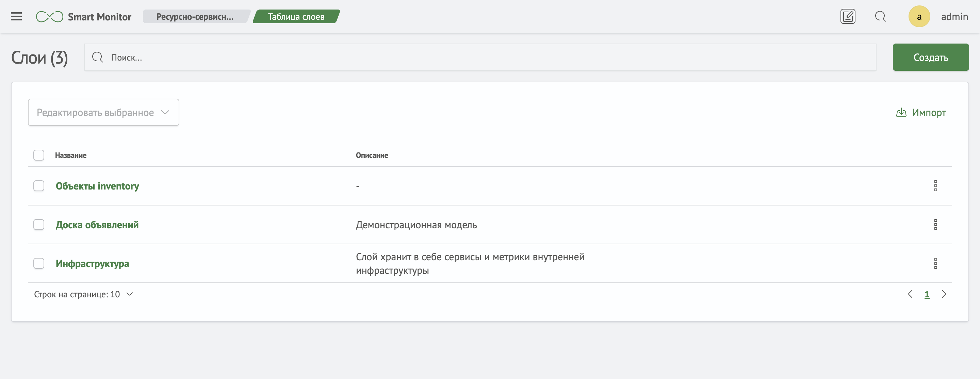Toggle the select-all checkbox in header
This screenshot has height=379, width=980.
(39, 155)
